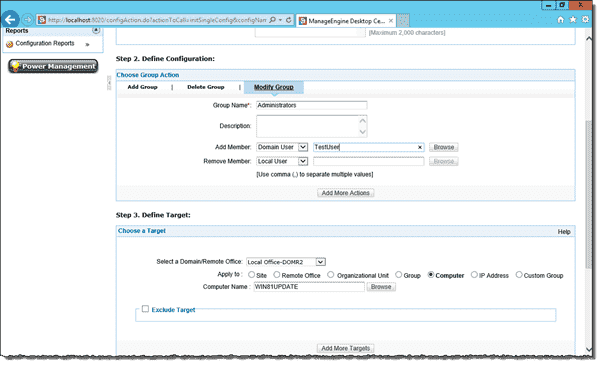Enable the Exclude Target checkbox
This screenshot has height=365, width=600.
[x=145, y=309]
